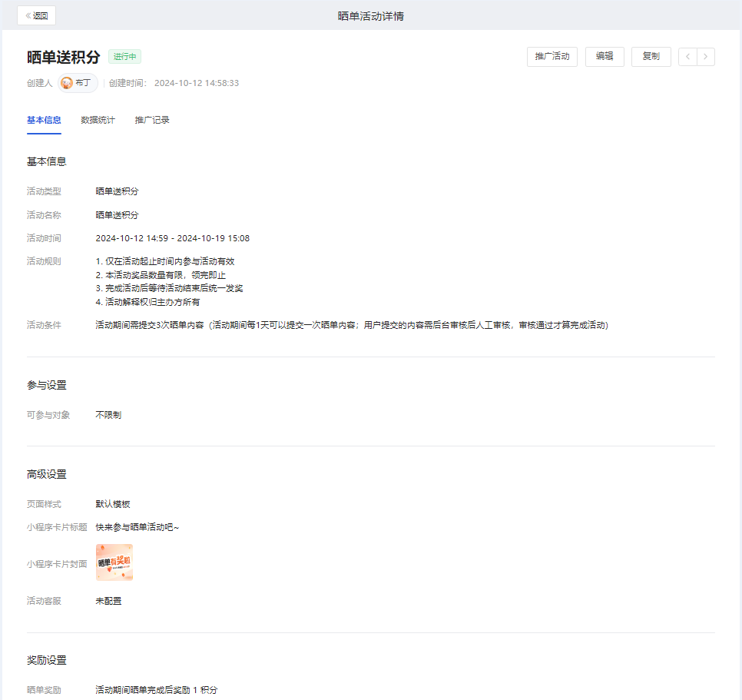742x700 pixels.
Task: Click rule 4 活动解释权归主办方所有
Action: 147,302
